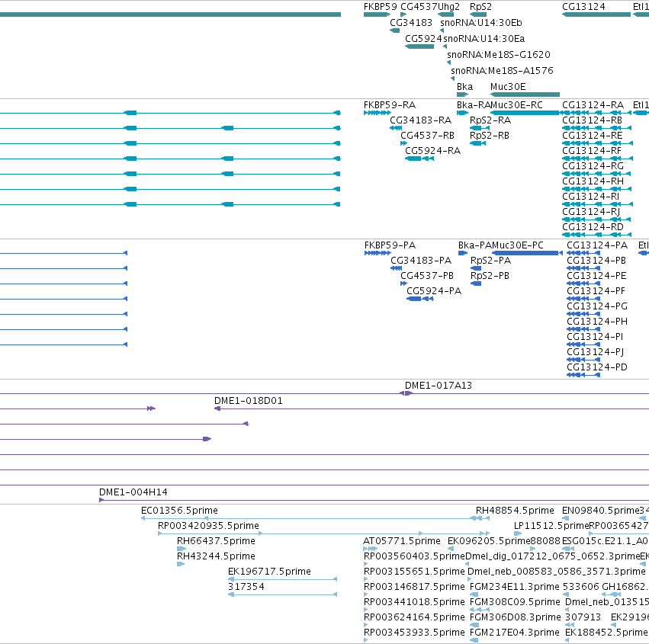The width and height of the screenshot is (649, 644).
Task: Click the EK188452.5prime EST label
Action: click(606, 633)
